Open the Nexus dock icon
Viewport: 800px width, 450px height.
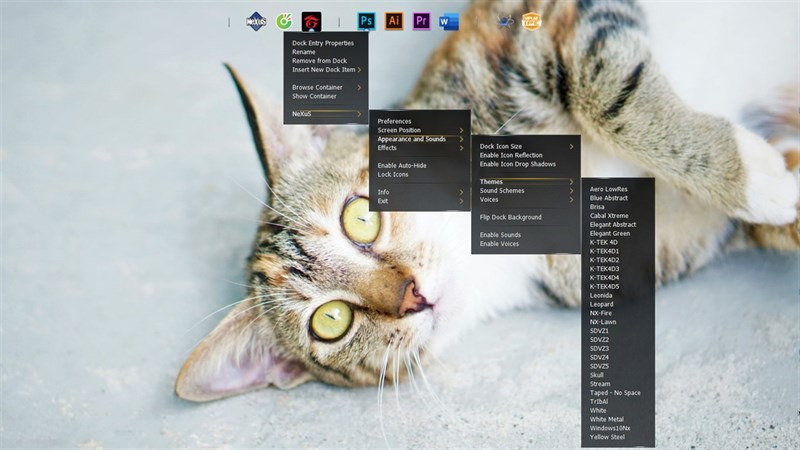point(256,21)
